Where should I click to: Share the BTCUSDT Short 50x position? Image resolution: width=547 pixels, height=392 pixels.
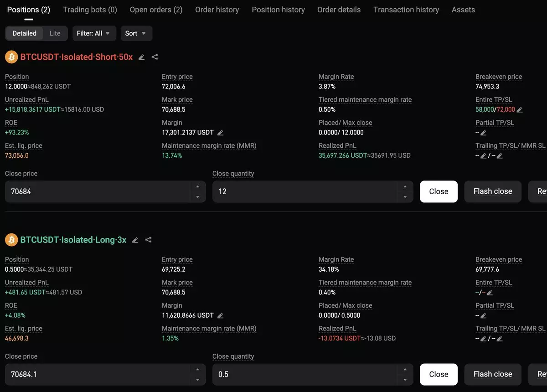[155, 57]
